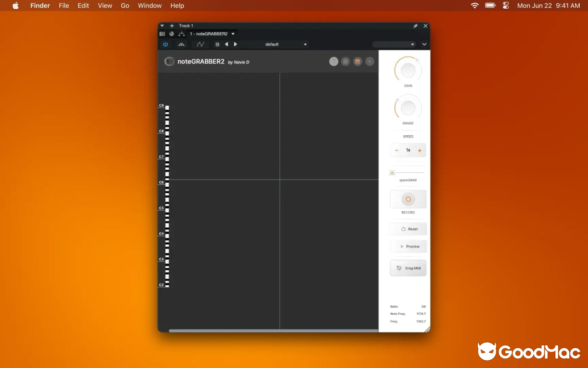Expand the 1 - noteGRABBER2 device dropdown

(233, 34)
